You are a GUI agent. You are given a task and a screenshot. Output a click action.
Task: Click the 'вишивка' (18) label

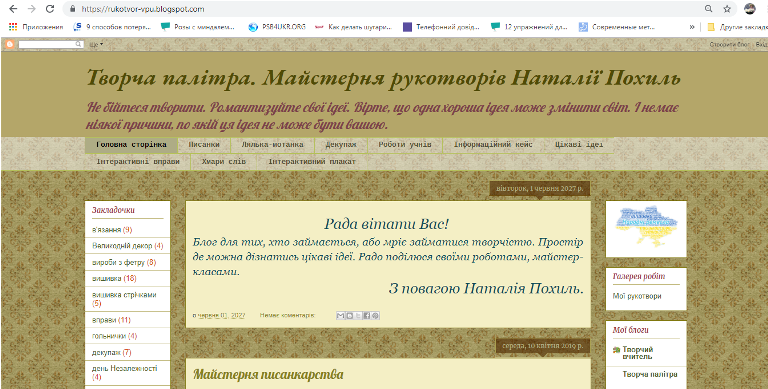tap(106, 279)
